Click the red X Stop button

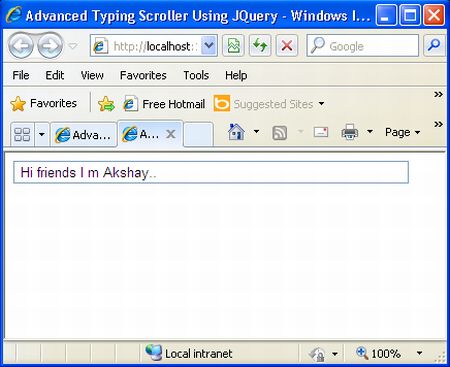tap(287, 45)
